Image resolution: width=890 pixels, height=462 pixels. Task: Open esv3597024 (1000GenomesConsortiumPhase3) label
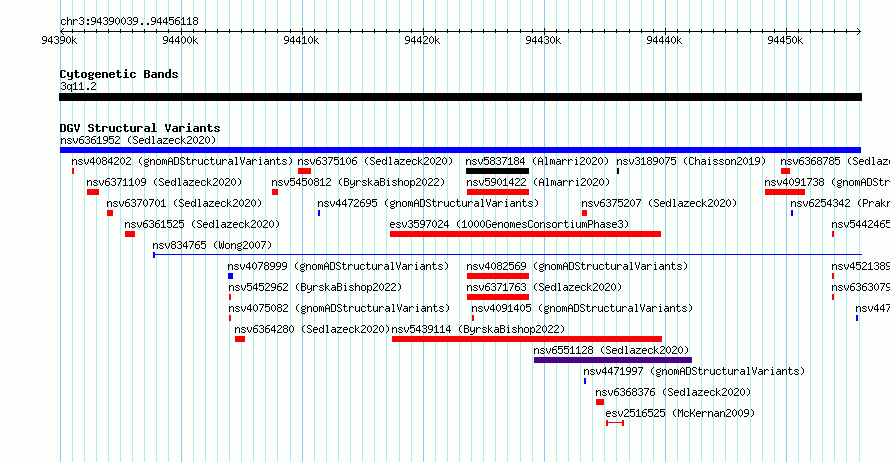pos(509,224)
